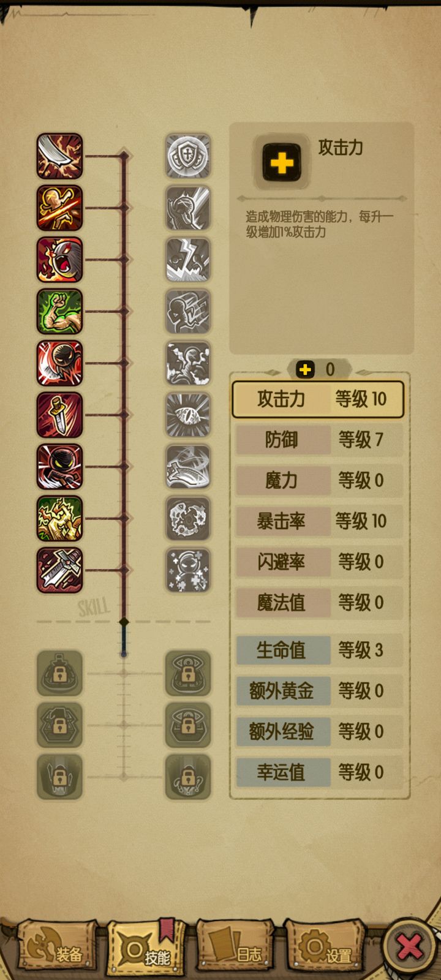
Task: Click the first locked skill slot
Action: click(x=59, y=673)
